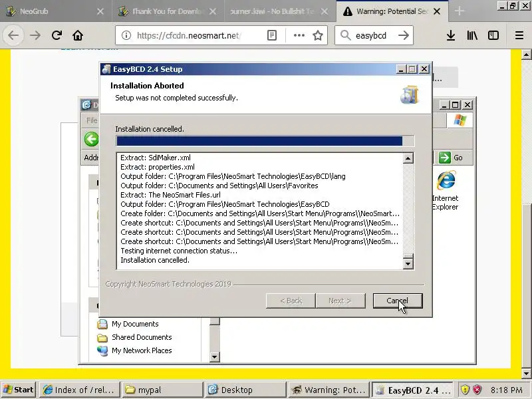
Task: Click the search magnifier icon
Action: coord(345,35)
